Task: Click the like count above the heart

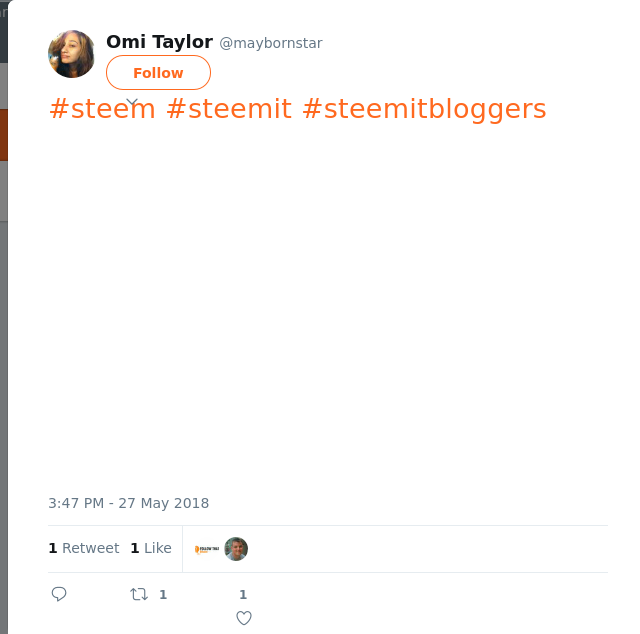Action: [x=243, y=594]
